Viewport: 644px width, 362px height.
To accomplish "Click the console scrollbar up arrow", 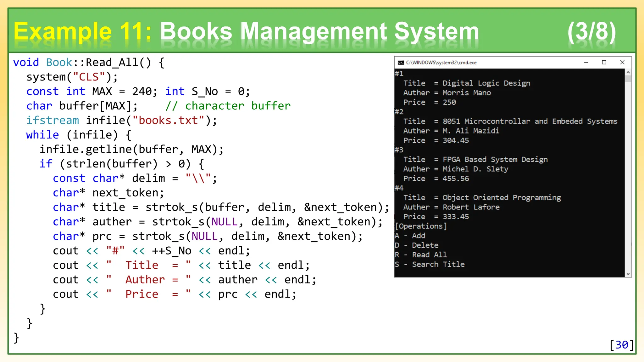I will click(x=628, y=72).
